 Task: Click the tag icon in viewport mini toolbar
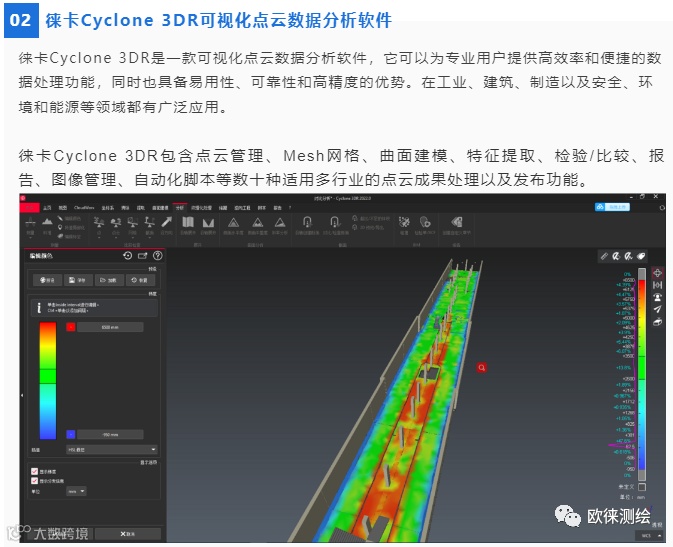click(641, 256)
